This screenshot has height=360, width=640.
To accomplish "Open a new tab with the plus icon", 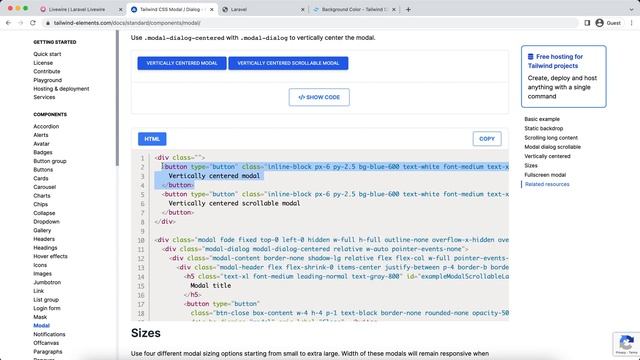I will (x=408, y=9).
